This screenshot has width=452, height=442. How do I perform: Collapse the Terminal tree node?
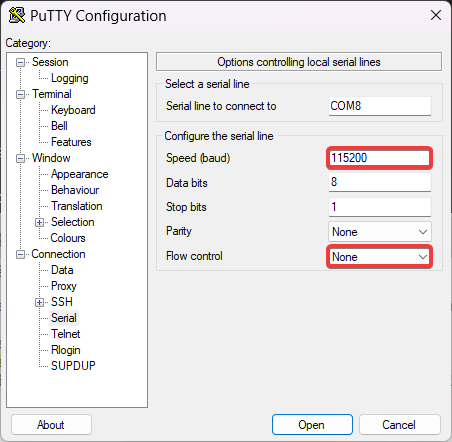[20, 94]
